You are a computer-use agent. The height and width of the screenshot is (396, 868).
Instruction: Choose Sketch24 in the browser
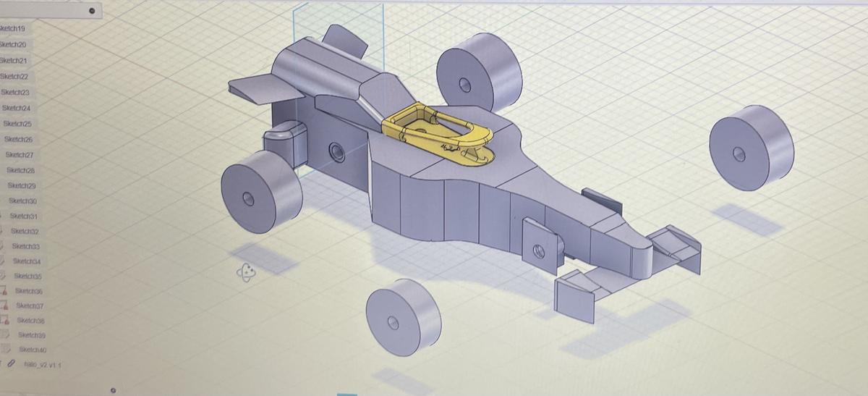[17, 108]
